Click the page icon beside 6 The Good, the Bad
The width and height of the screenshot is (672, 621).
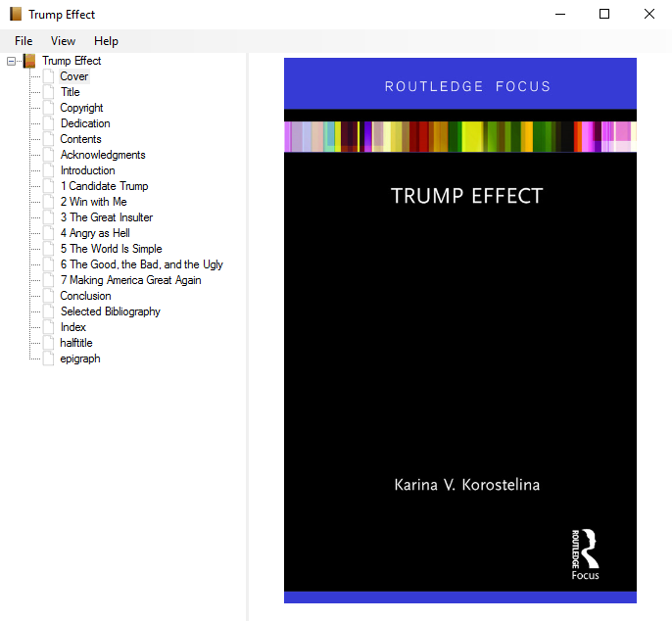coord(48,264)
